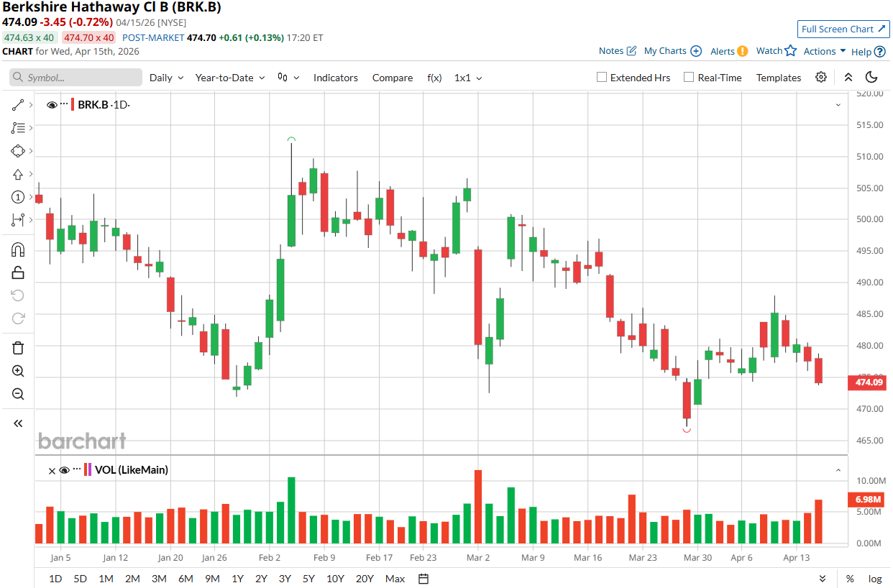Click the barchart logo watermark link
This screenshot has width=893, height=588.
coord(81,441)
